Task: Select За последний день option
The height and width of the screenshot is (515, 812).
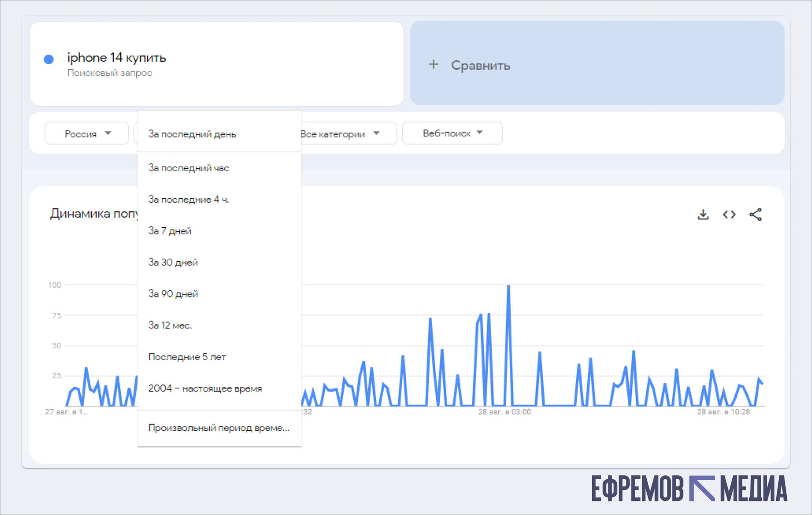Action: click(x=219, y=134)
